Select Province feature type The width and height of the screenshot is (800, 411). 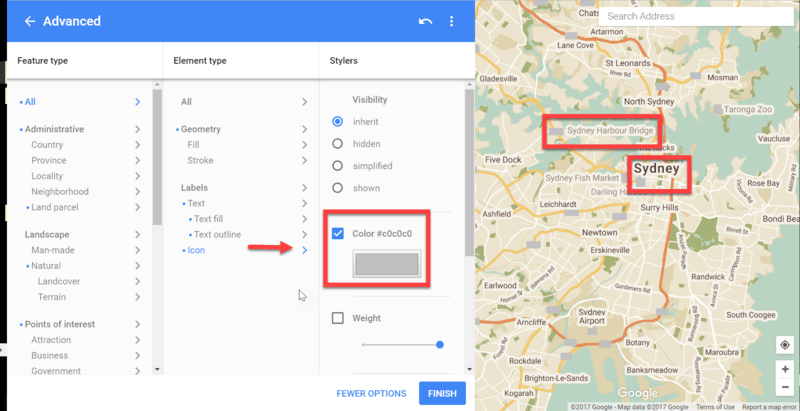point(48,160)
